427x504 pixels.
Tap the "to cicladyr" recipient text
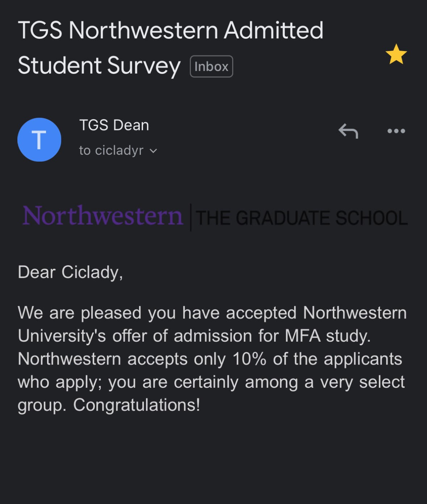point(111,150)
